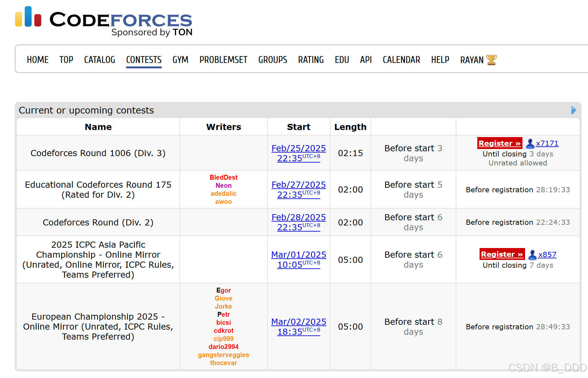
Task: Open the EDU section
Action: (342, 60)
